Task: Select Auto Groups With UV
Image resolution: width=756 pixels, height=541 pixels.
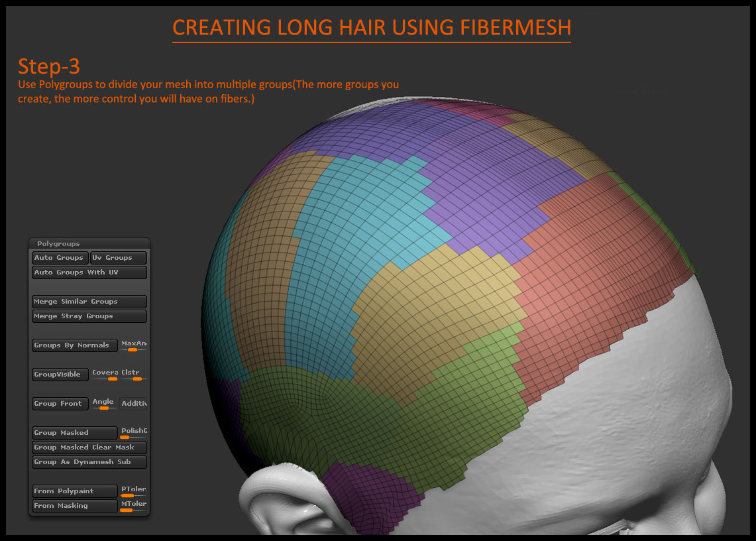Action: tap(89, 272)
